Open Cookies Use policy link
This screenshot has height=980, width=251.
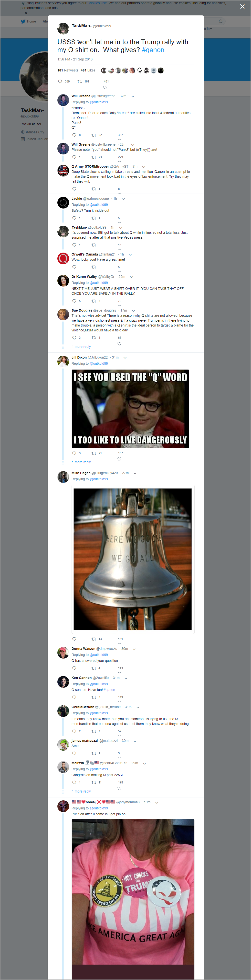click(x=97, y=3)
